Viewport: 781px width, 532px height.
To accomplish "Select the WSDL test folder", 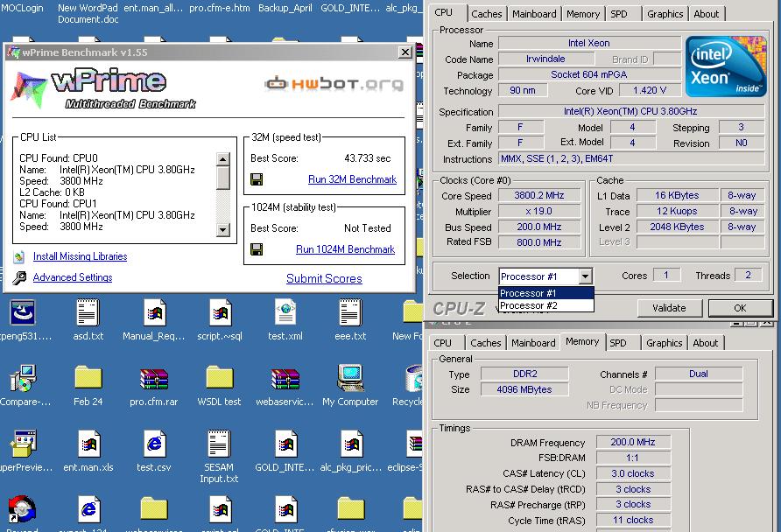I will (220, 378).
